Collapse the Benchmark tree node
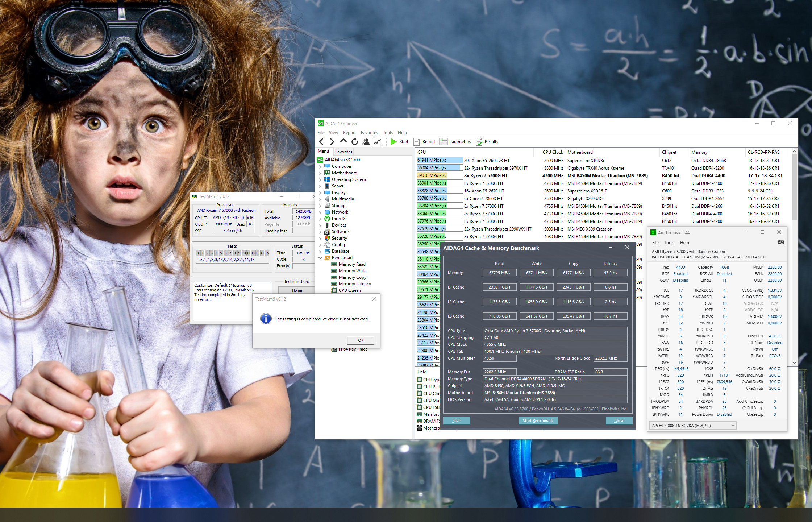This screenshot has height=522, width=812. [320, 258]
